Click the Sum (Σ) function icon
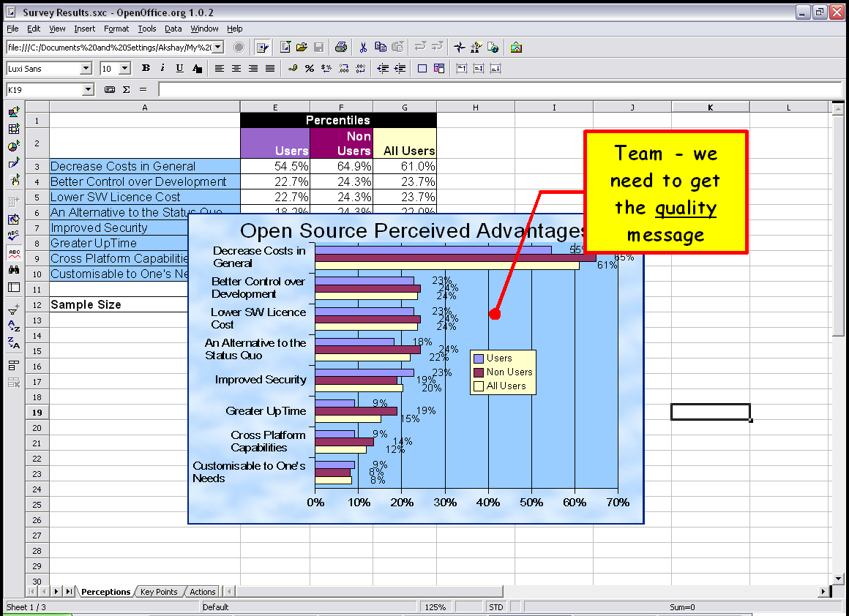Viewport: 849px width, 616px height. pyautogui.click(x=126, y=89)
